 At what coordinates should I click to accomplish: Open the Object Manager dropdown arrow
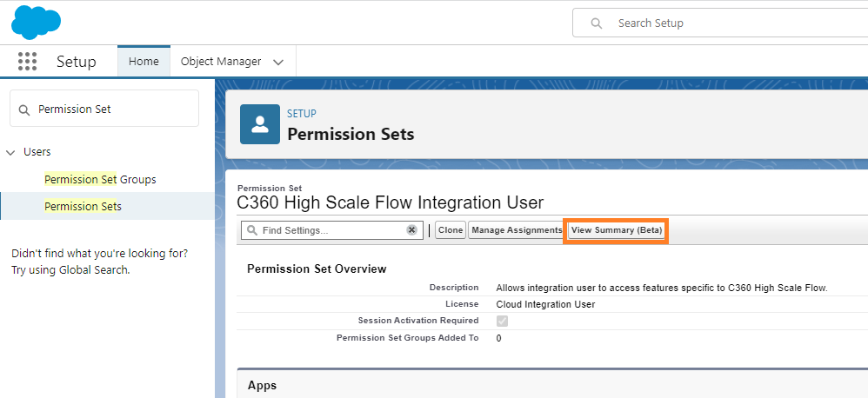[x=278, y=63]
